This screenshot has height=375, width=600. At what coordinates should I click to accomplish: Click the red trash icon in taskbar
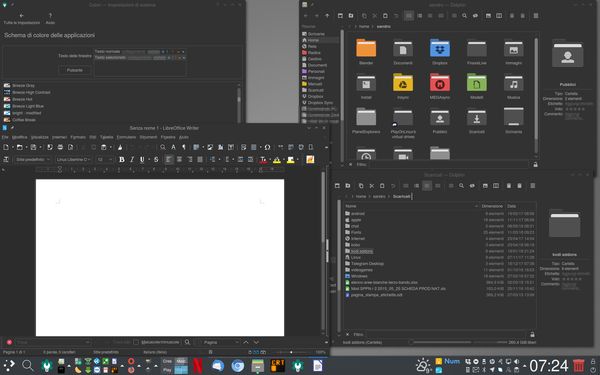(579, 365)
